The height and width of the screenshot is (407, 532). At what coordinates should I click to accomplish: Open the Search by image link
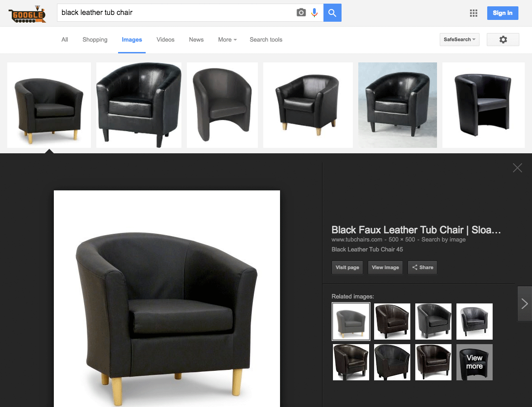[443, 240]
